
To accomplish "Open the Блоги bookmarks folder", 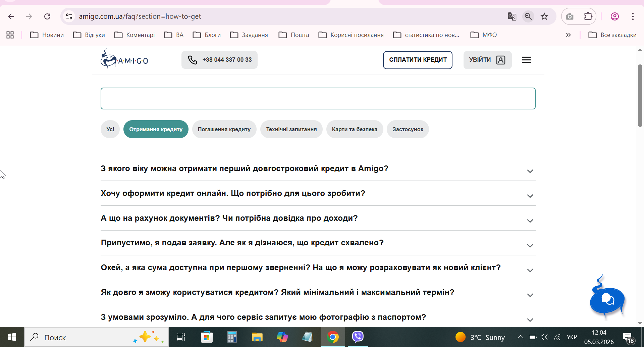I will pyautogui.click(x=207, y=35).
